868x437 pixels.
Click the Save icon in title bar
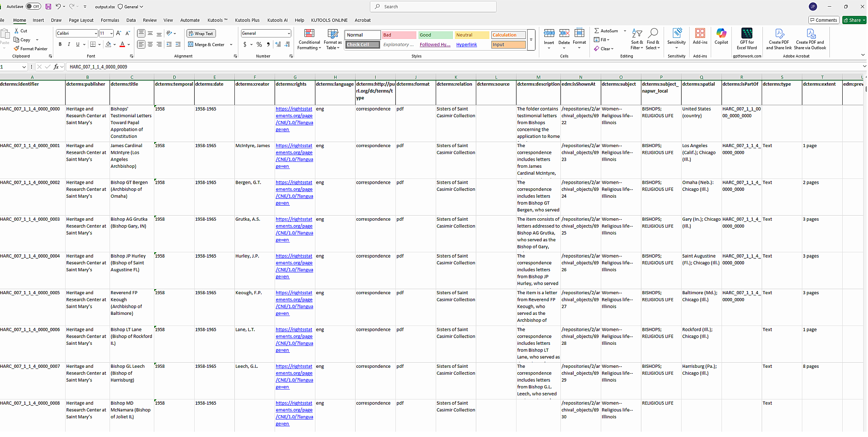pyautogui.click(x=48, y=7)
